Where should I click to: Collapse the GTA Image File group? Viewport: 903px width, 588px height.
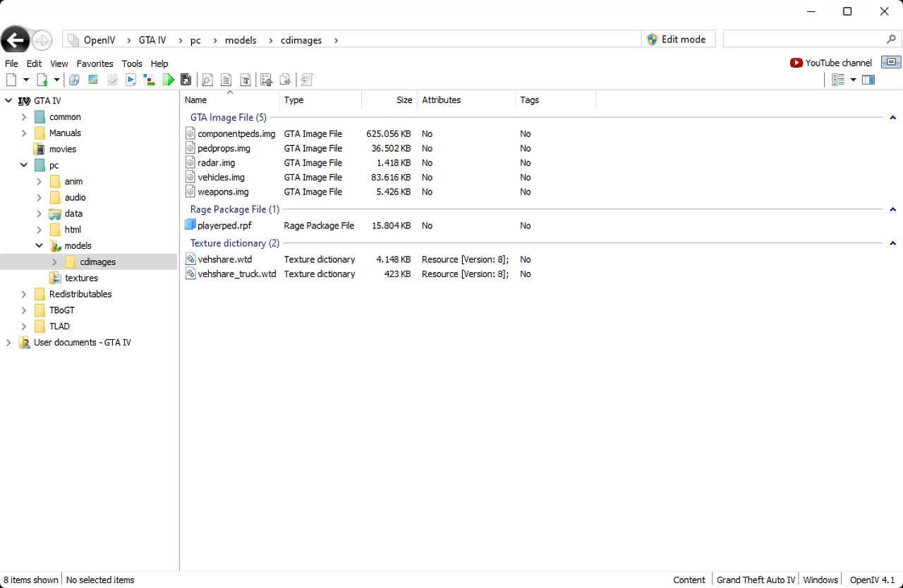[892, 118]
